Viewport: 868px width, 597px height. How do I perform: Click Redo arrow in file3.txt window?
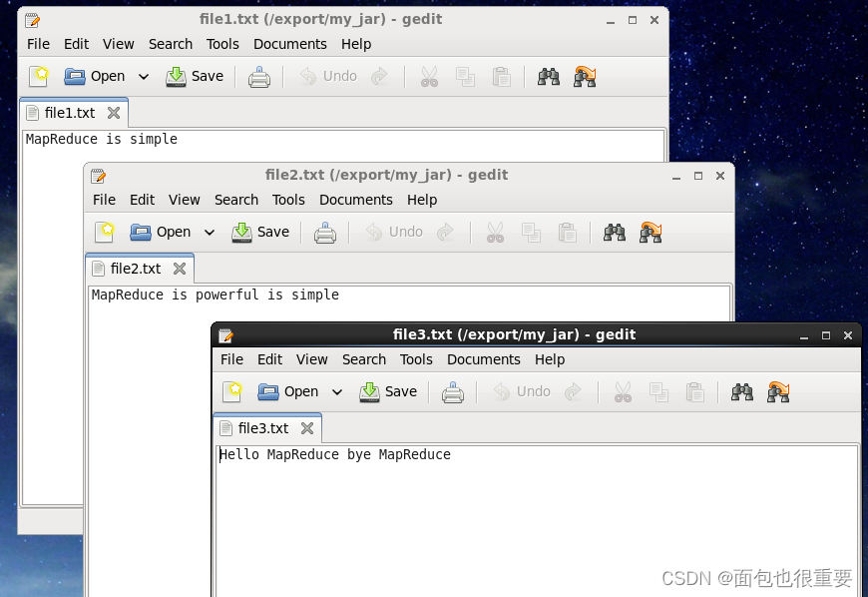pos(573,392)
